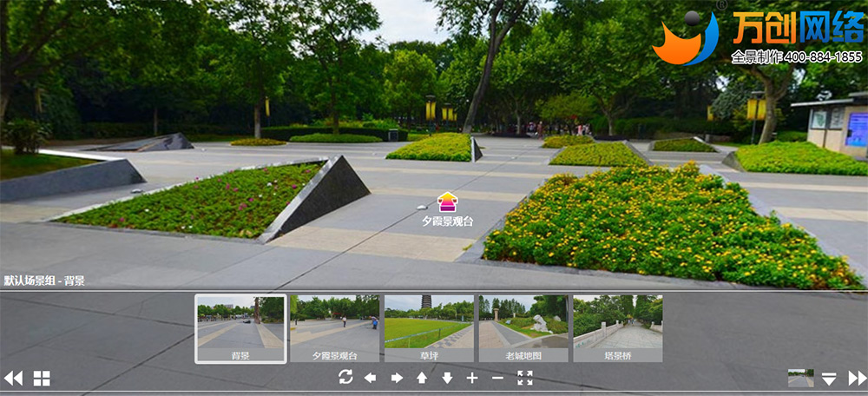Click the previous scene double-arrow icon
Screen dimensions: 868x396
(x=13, y=378)
